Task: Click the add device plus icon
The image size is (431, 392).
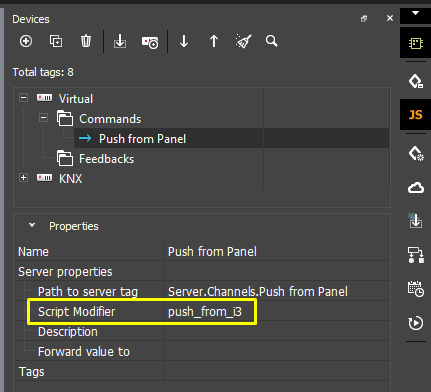Action: tap(26, 41)
